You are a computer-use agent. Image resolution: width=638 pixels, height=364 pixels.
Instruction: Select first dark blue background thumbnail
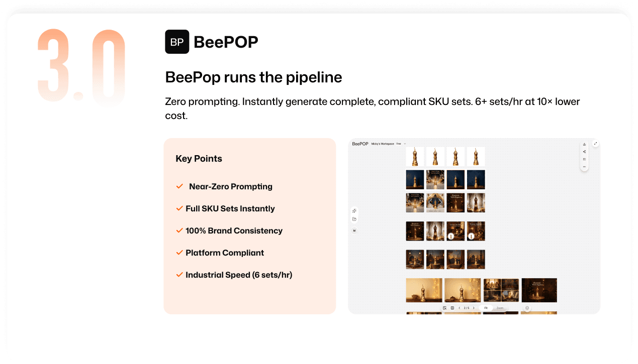point(415,180)
